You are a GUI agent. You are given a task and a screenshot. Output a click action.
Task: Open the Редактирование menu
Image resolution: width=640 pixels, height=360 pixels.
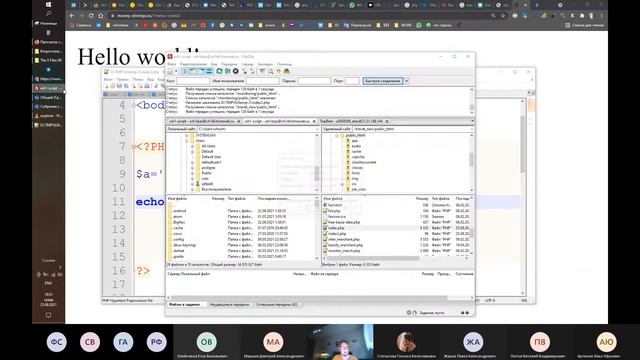[193, 64]
